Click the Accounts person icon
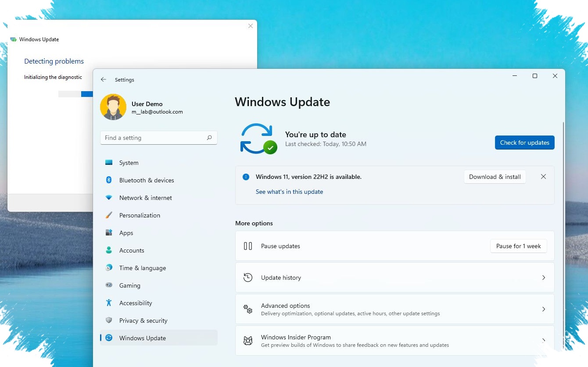This screenshot has height=367, width=588. (109, 250)
